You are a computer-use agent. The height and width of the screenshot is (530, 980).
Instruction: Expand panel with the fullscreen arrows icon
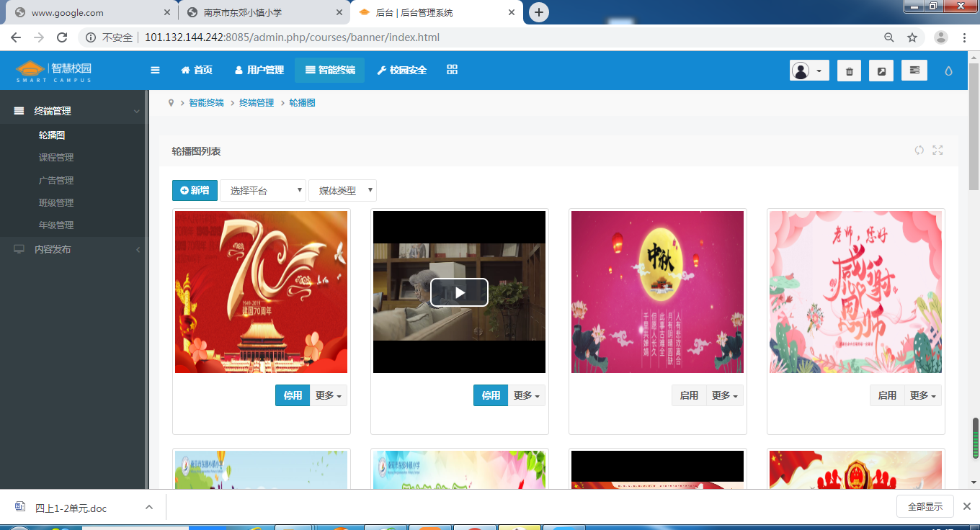pos(937,150)
